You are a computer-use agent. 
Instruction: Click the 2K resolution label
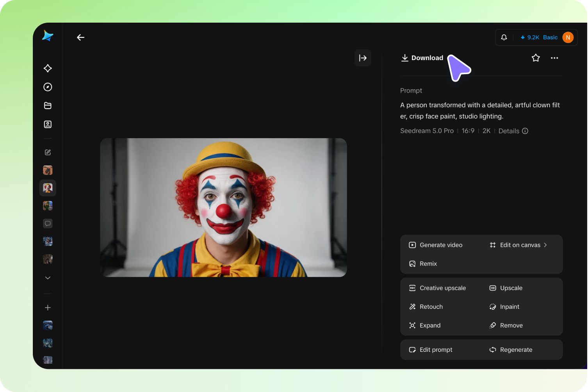[486, 131]
